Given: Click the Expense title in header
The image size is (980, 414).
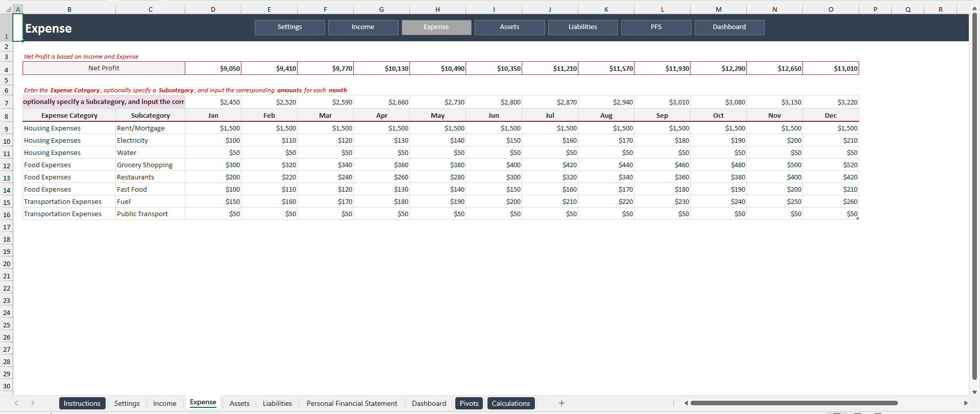Looking at the screenshot, I should (48, 29).
